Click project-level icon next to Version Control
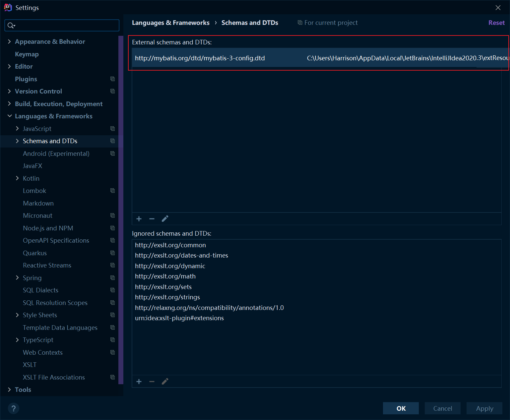The image size is (510, 420). [113, 91]
